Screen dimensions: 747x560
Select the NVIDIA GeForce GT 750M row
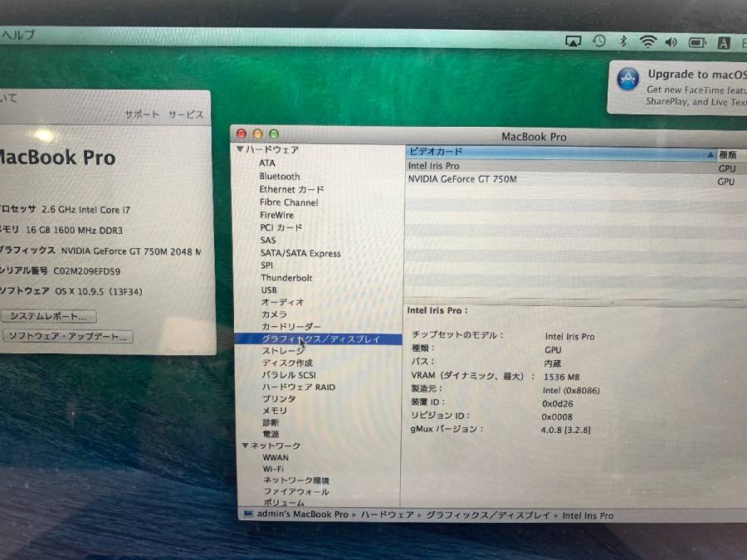click(x=462, y=179)
